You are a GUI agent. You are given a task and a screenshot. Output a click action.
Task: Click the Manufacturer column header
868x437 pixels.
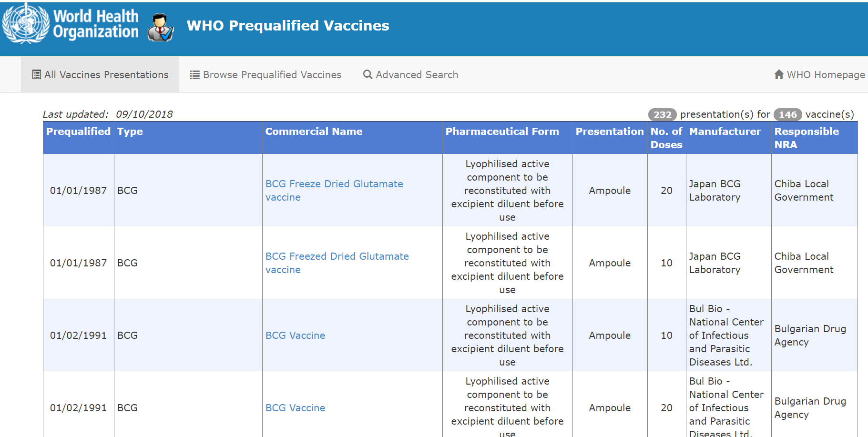725,131
